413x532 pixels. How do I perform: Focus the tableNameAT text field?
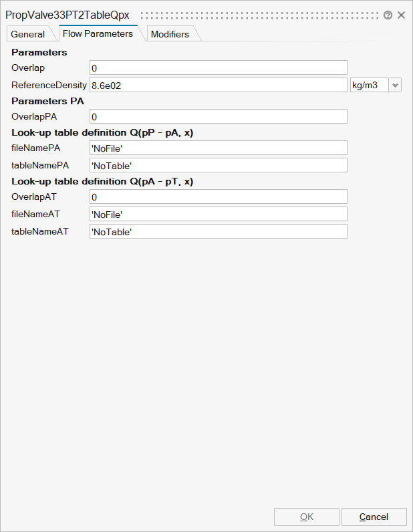(218, 231)
